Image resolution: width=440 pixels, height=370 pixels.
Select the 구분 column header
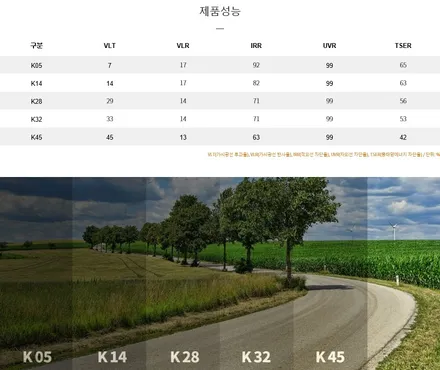36,46
